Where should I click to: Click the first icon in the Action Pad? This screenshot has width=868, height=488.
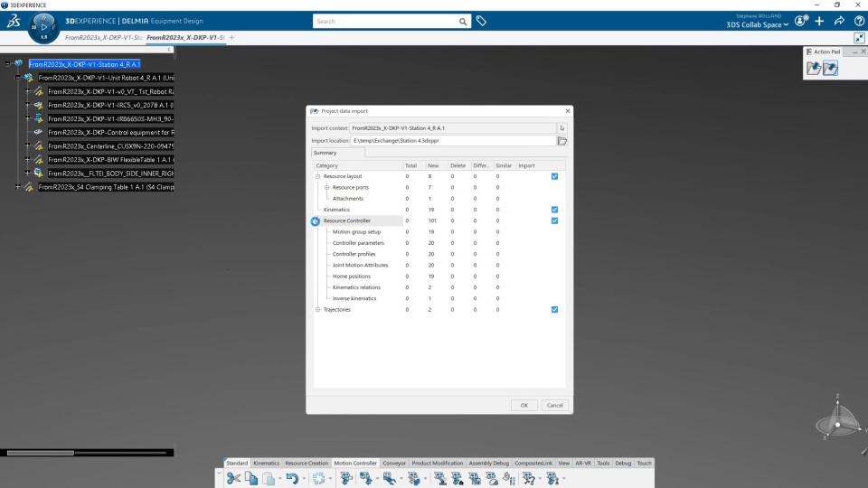pyautogui.click(x=814, y=68)
